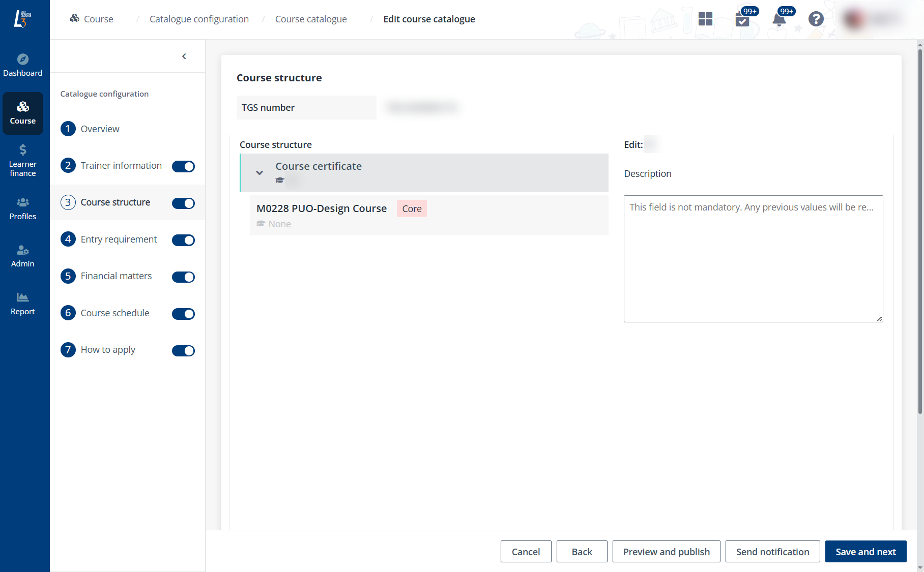This screenshot has width=924, height=572.
Task: Collapse the catalogue configuration side panel
Action: click(184, 56)
